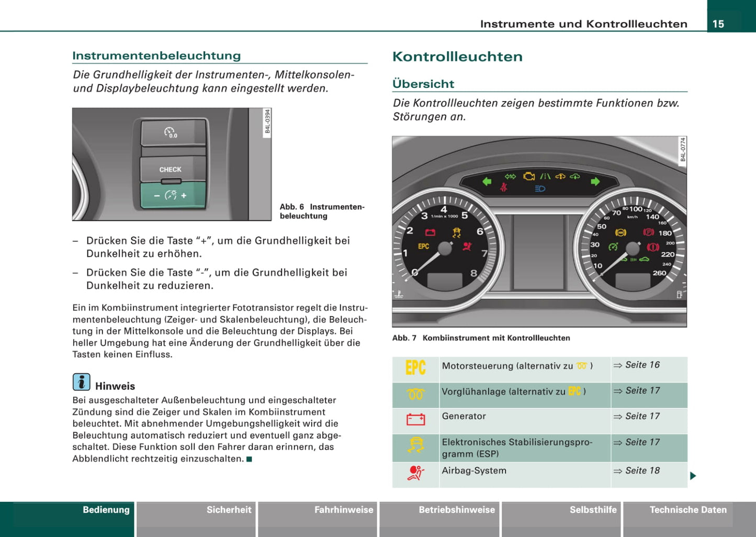Click the green right turn signal arrow
Screen dimensions: 756x537
tap(595, 182)
